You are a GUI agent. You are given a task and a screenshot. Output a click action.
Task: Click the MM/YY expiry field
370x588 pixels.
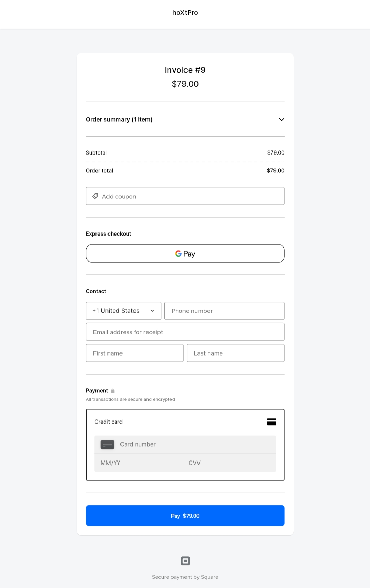click(137, 463)
